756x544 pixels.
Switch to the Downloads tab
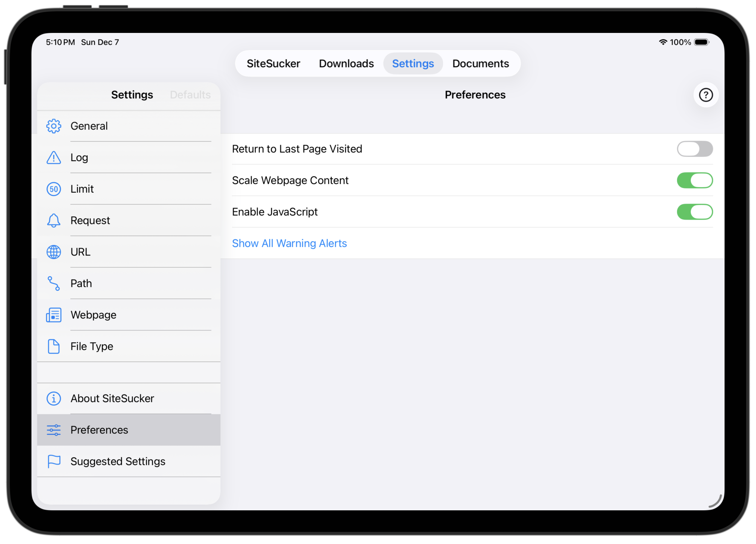346,64
